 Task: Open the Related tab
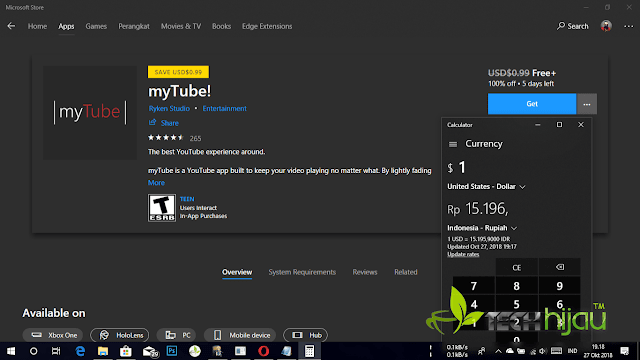click(x=406, y=272)
